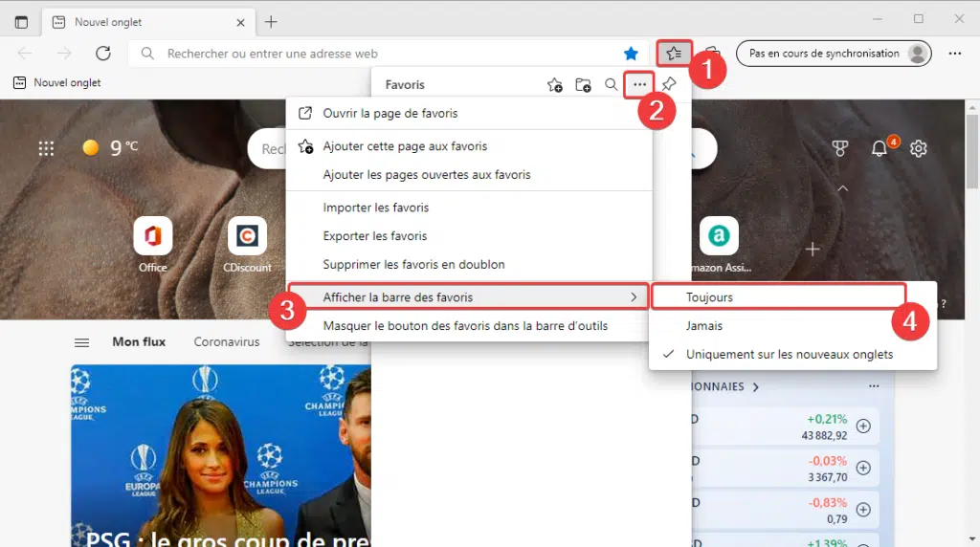This screenshot has height=547, width=980.
Task: Click currency value 3 367,70
Action: click(828, 478)
